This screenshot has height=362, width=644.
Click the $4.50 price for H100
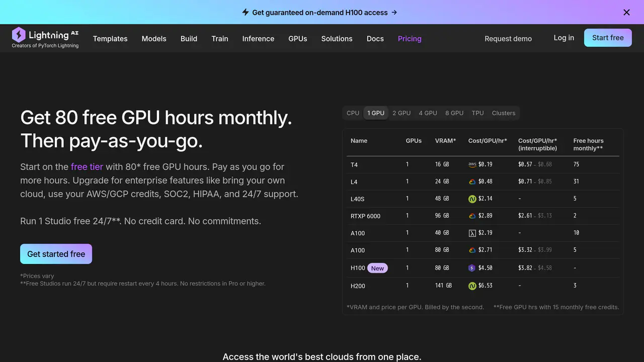[485, 268]
